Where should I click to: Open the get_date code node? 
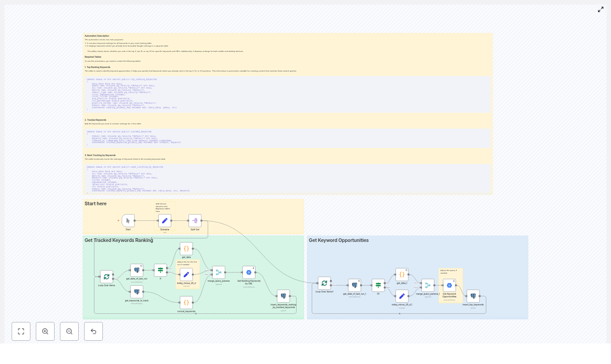point(187,249)
